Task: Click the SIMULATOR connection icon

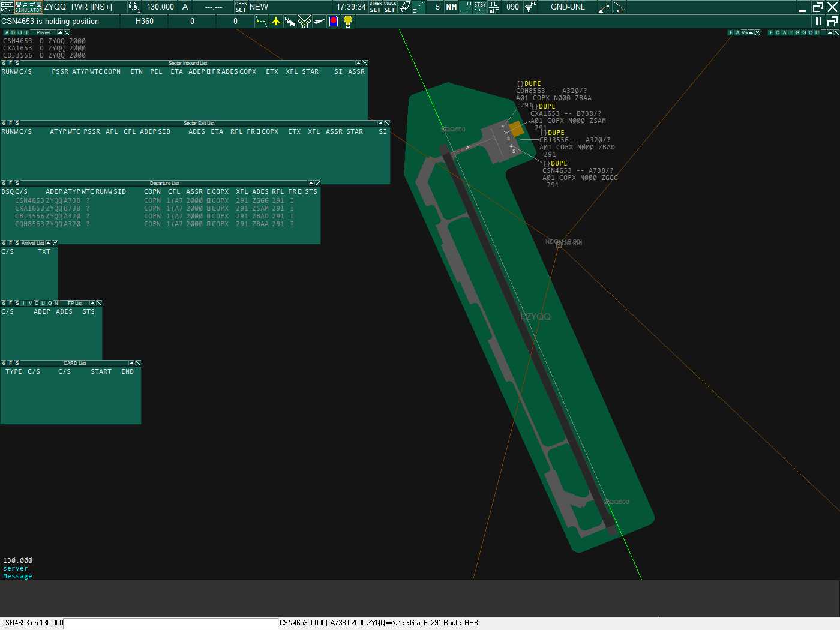Action: (x=28, y=7)
